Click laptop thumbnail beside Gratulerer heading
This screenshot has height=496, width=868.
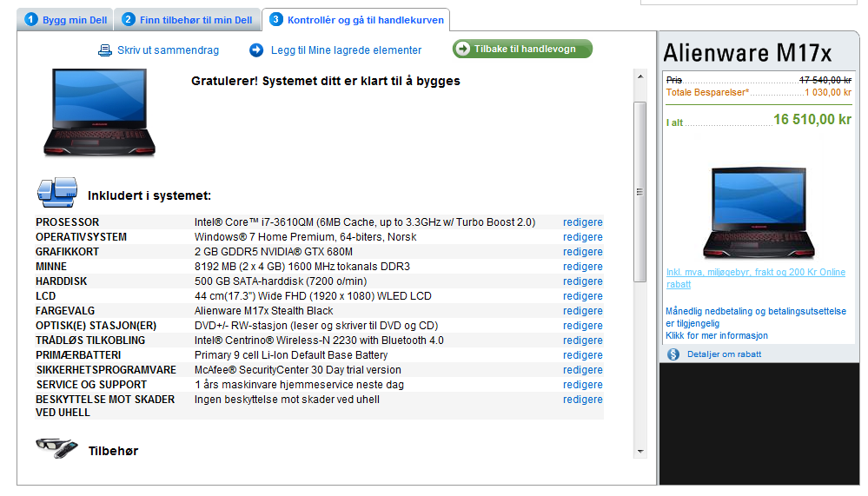click(x=100, y=112)
